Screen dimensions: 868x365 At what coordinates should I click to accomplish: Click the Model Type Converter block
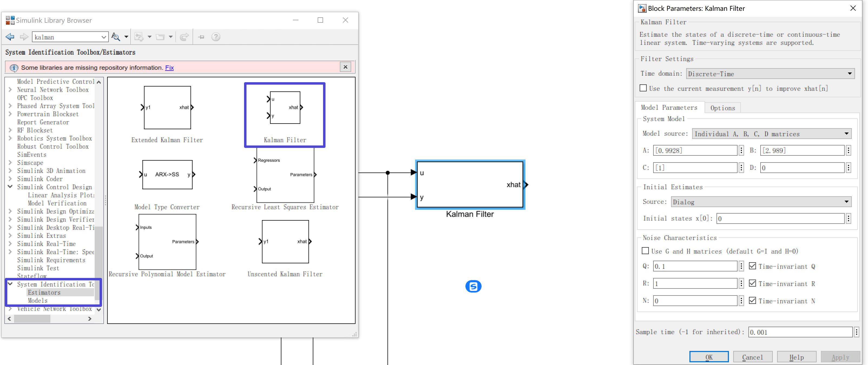(167, 174)
